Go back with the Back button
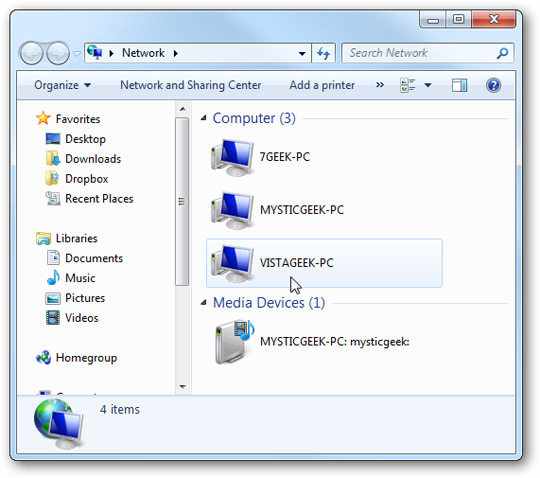Image resolution: width=540 pixels, height=478 pixels. coord(32,53)
